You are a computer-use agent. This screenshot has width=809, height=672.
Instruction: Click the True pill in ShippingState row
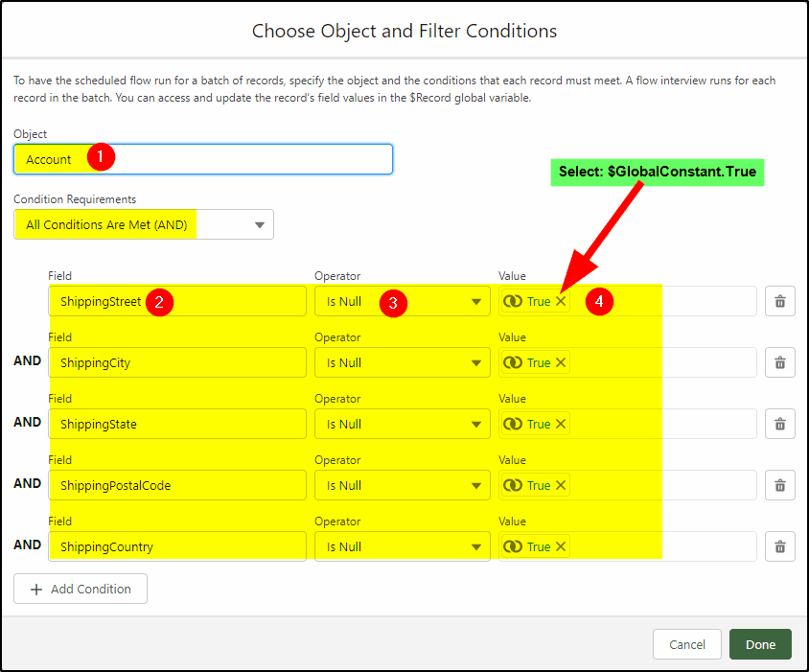(x=535, y=425)
